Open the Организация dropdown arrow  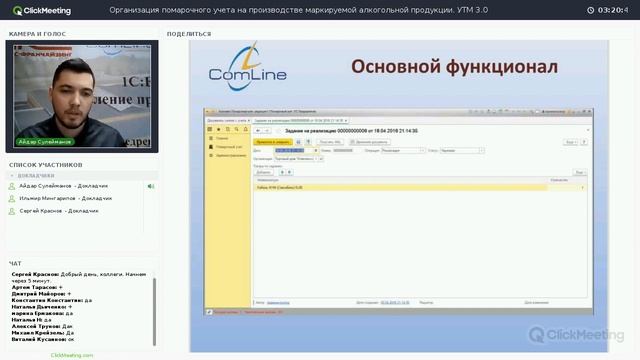[316, 159]
